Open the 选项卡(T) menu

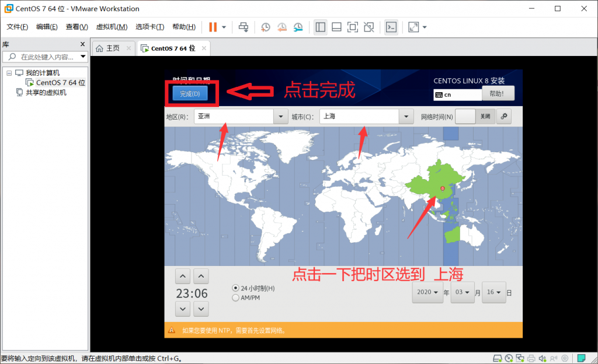click(x=149, y=27)
